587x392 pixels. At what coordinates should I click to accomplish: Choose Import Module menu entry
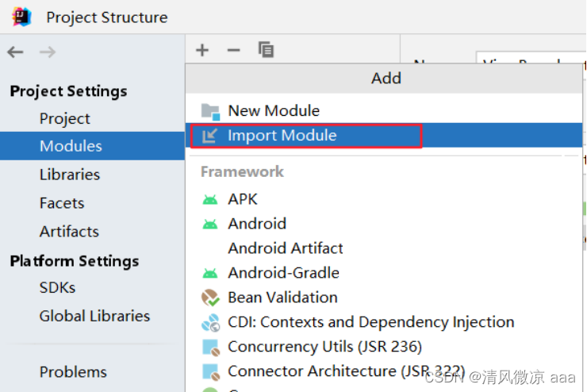tap(384, 135)
